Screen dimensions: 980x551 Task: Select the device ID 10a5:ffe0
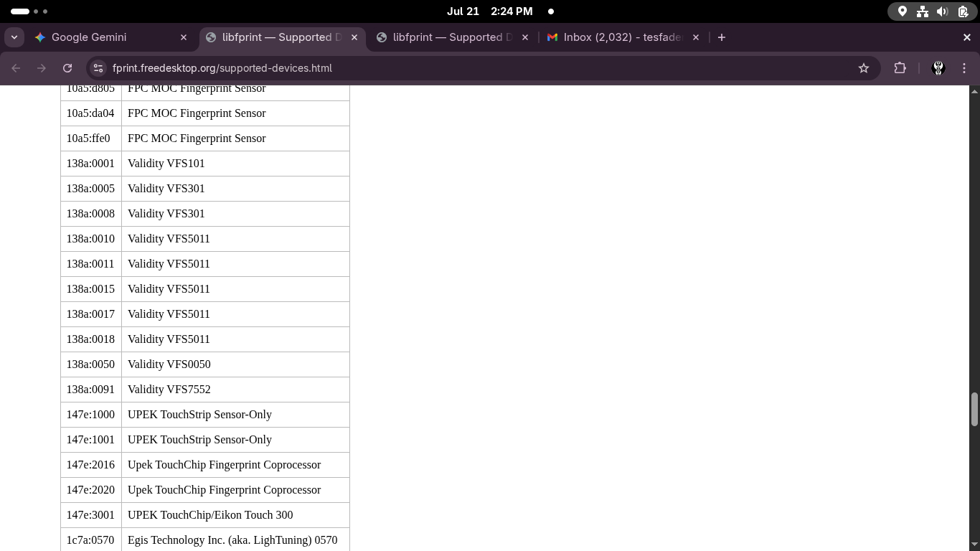[x=88, y=138]
